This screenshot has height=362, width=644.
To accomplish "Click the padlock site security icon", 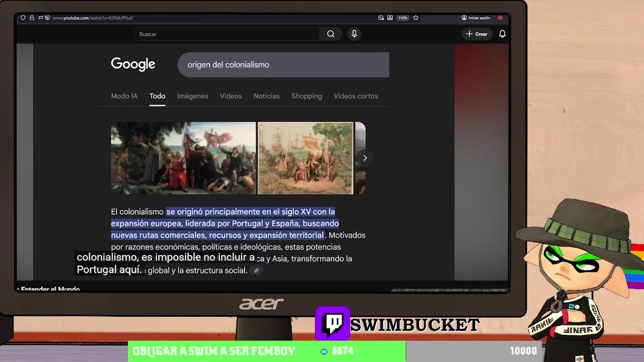I will [32, 18].
